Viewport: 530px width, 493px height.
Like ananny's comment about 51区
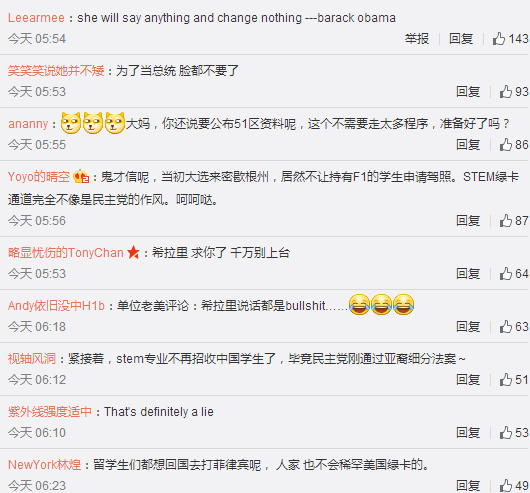514,145
